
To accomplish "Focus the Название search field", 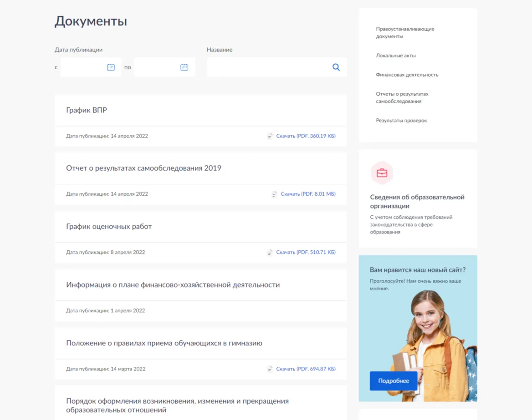I will (276, 67).
